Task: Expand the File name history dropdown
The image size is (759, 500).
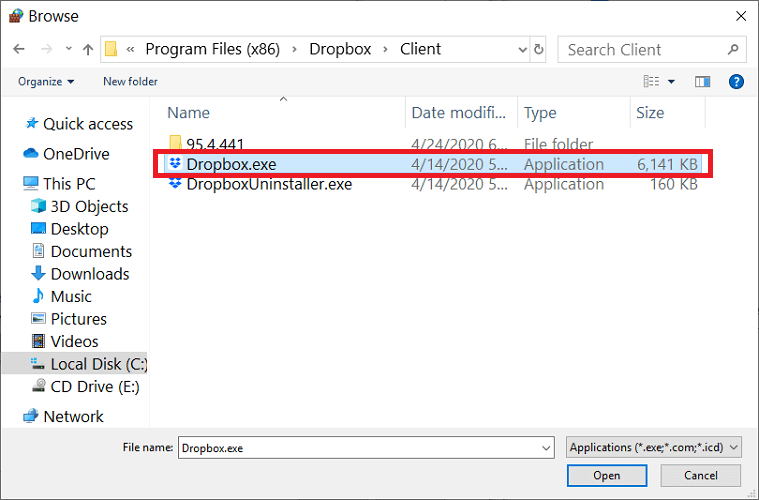Action: point(546,448)
